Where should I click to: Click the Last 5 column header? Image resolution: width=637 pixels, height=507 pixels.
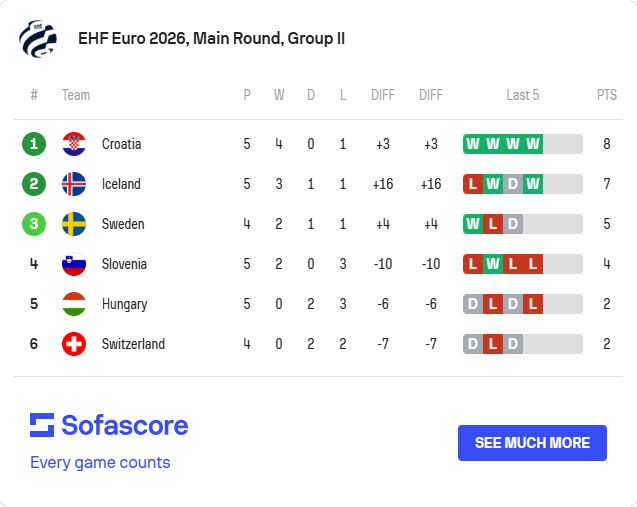point(522,95)
